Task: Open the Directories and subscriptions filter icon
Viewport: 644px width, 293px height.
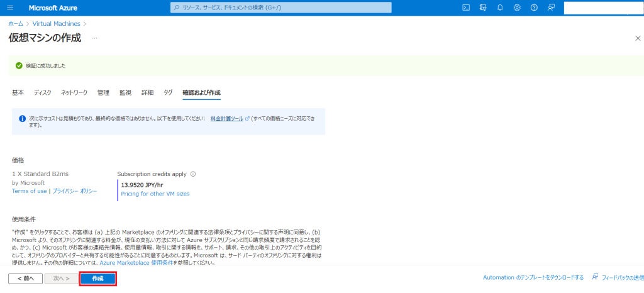Action: [x=483, y=8]
